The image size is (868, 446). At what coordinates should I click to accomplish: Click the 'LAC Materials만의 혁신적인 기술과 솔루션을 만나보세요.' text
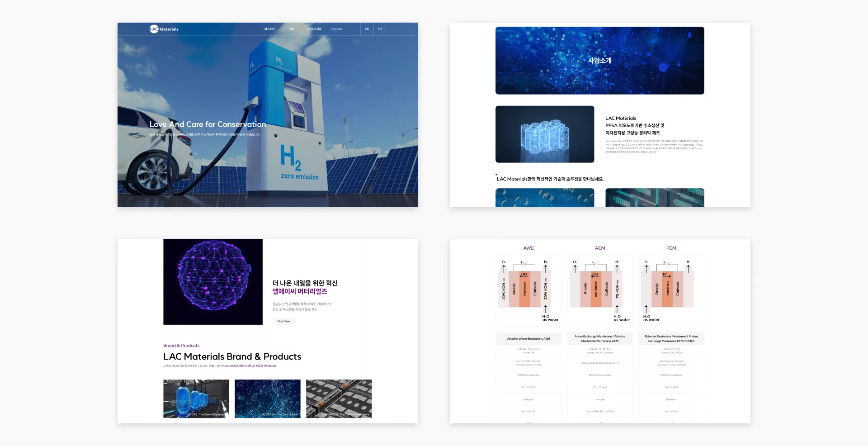click(550, 179)
